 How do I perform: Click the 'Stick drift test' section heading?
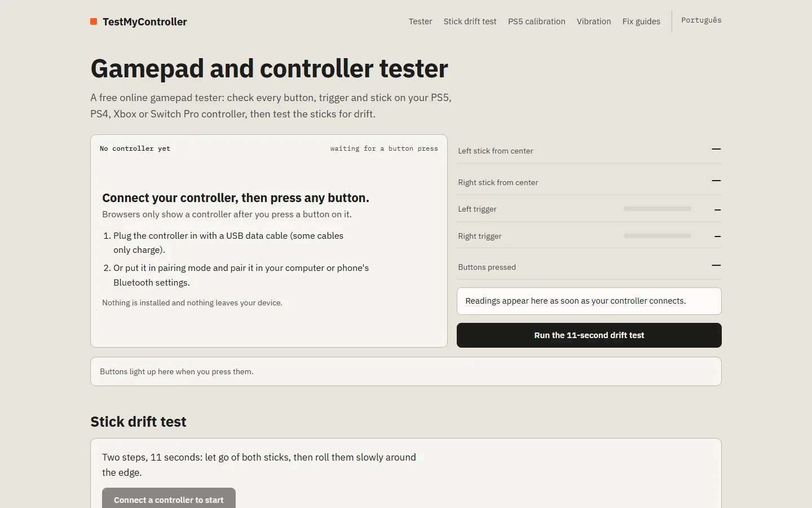(138, 422)
